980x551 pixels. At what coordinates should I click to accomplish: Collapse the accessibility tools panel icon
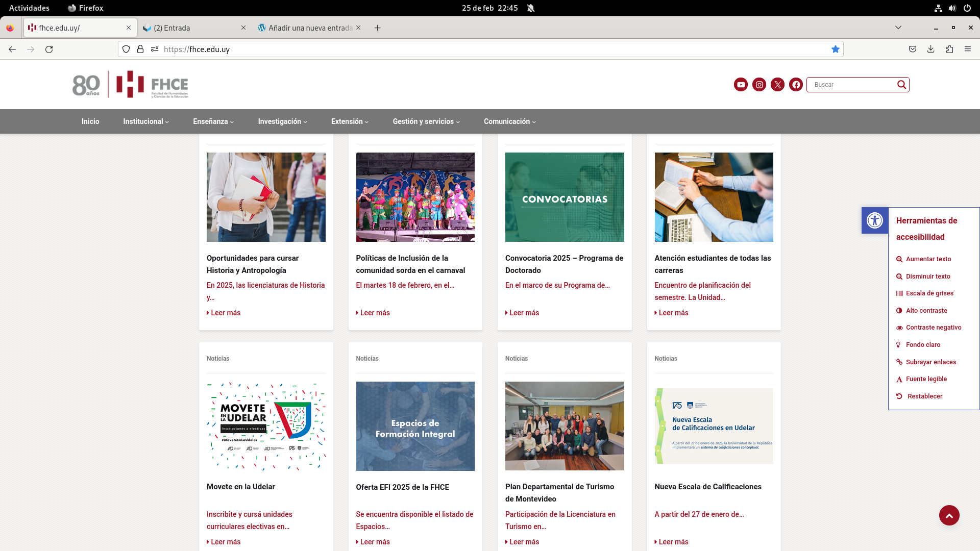click(x=874, y=220)
